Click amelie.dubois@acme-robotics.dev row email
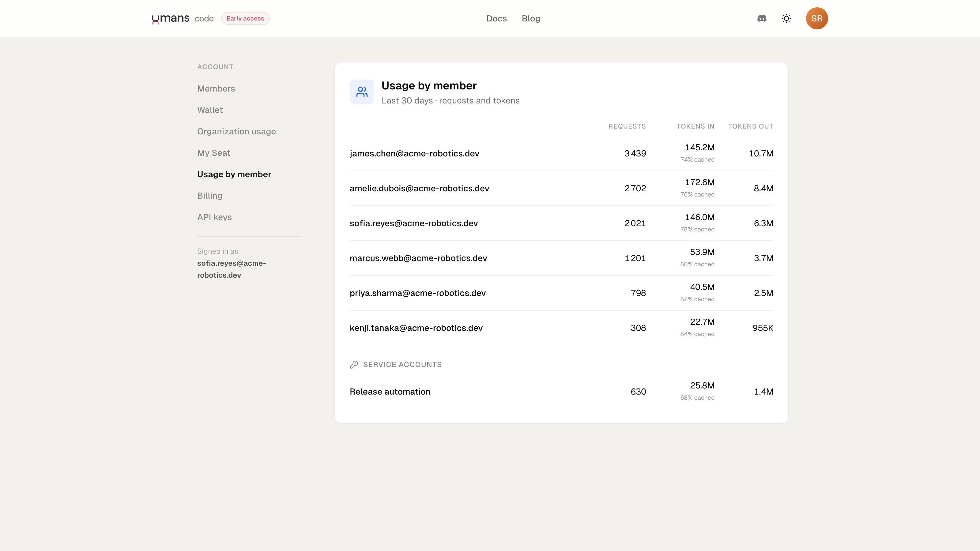The height and width of the screenshot is (551, 980). pyautogui.click(x=419, y=188)
